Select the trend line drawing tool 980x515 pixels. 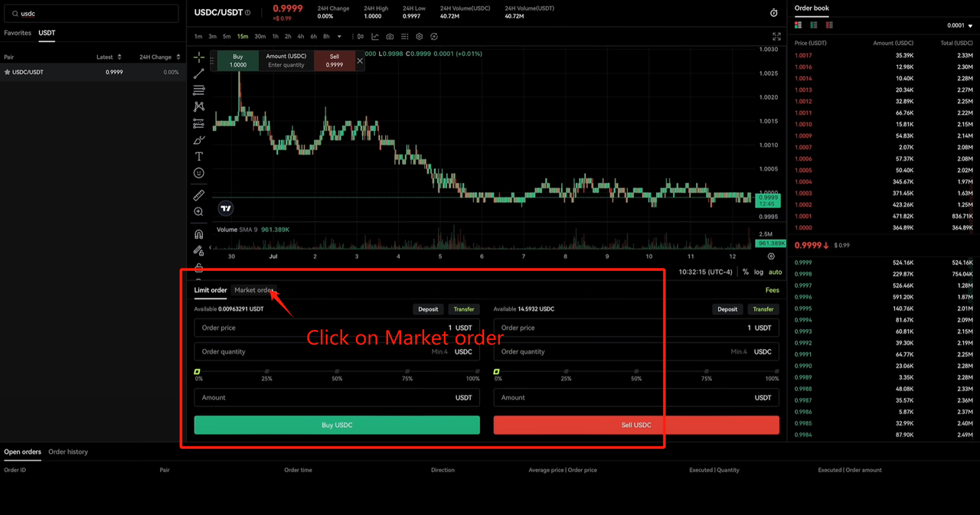click(x=199, y=73)
